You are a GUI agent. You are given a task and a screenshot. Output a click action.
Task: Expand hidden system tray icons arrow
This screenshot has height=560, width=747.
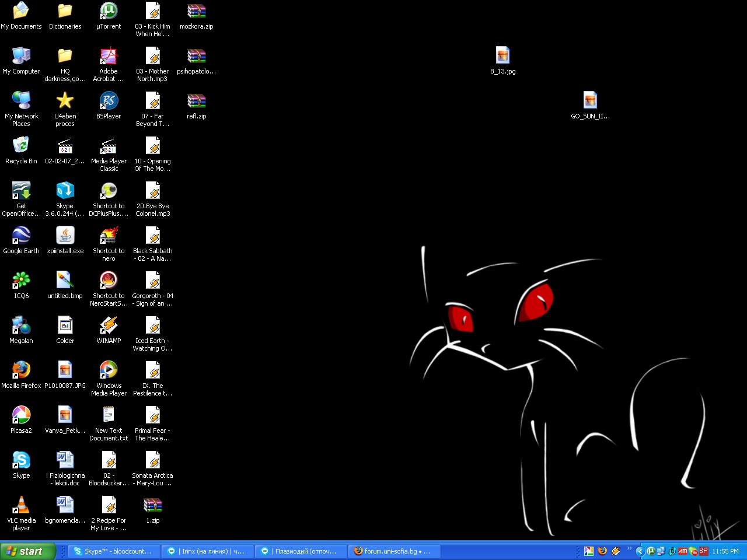coord(640,551)
